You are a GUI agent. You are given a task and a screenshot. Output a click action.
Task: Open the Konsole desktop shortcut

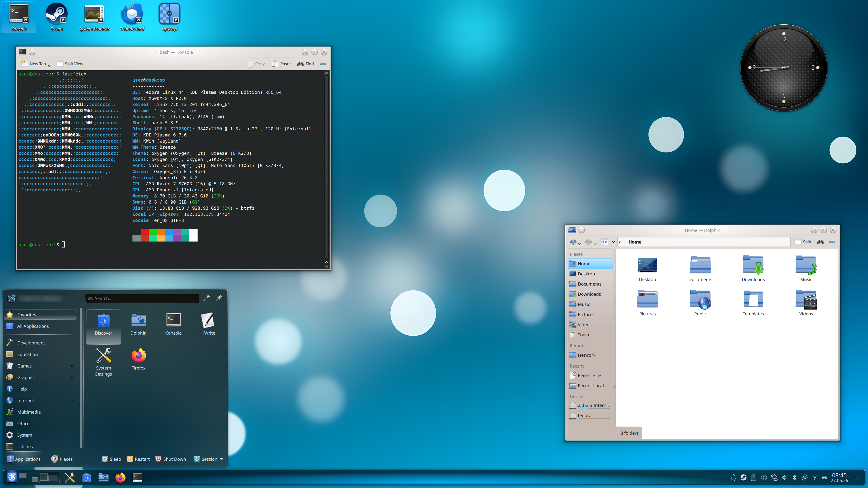click(x=19, y=18)
